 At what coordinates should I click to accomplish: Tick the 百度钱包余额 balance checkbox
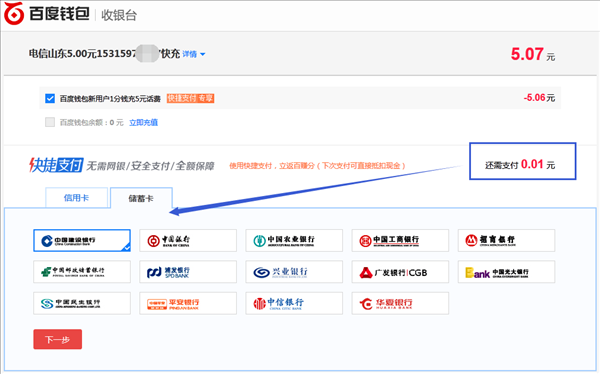(x=50, y=122)
